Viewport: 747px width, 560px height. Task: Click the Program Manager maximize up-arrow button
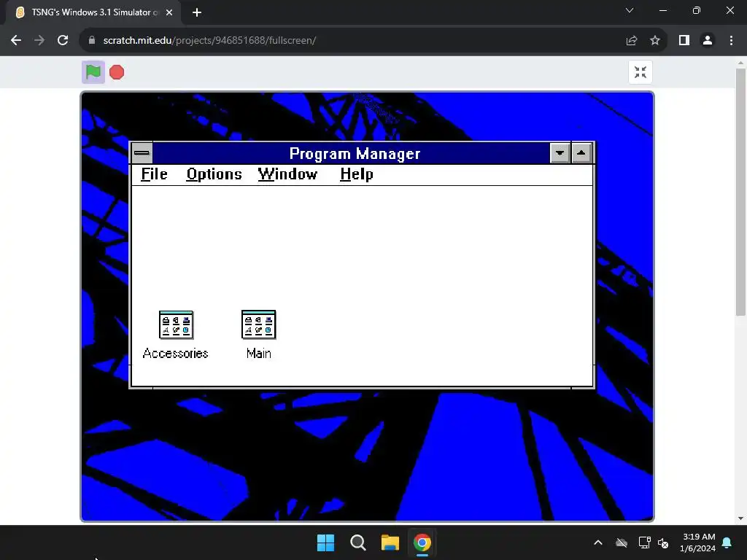[x=581, y=153]
